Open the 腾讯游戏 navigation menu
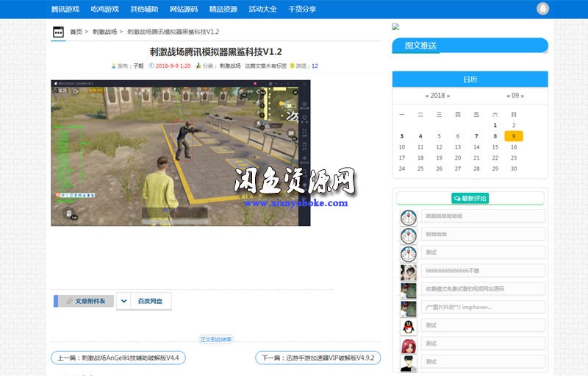This screenshot has height=376, width=588. [65, 9]
